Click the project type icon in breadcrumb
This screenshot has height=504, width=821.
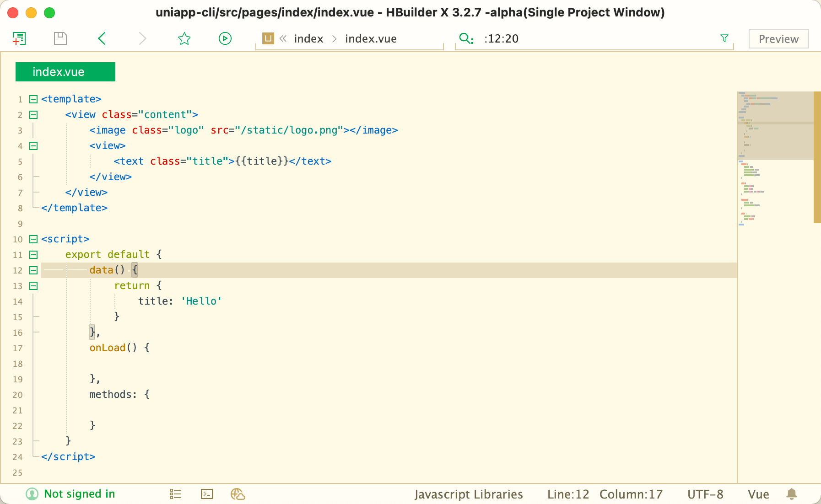(x=268, y=38)
